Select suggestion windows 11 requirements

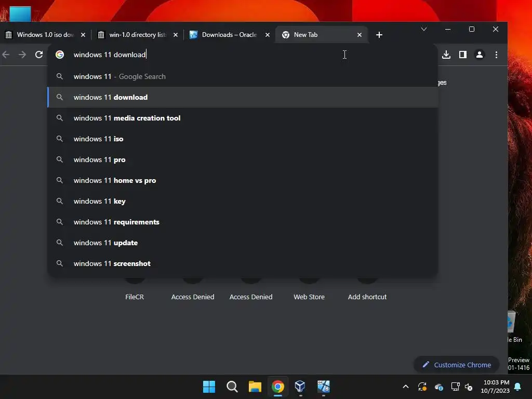pyautogui.click(x=243, y=222)
